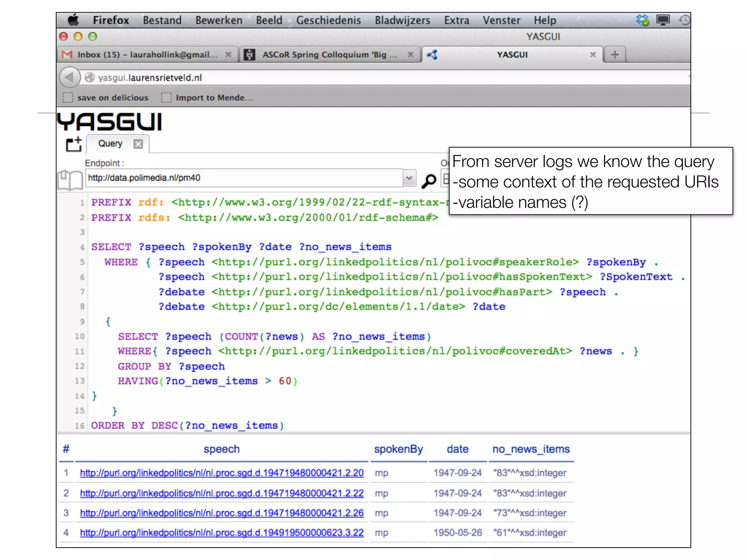Select the YASGUI browser tab
This screenshot has height=560, width=747.
pyautogui.click(x=512, y=55)
